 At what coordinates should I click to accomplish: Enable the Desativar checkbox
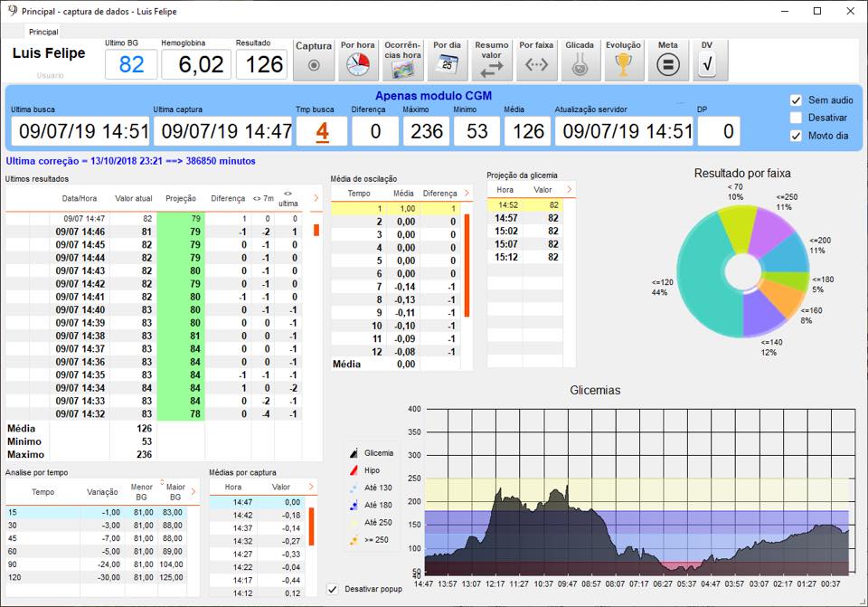point(796,118)
